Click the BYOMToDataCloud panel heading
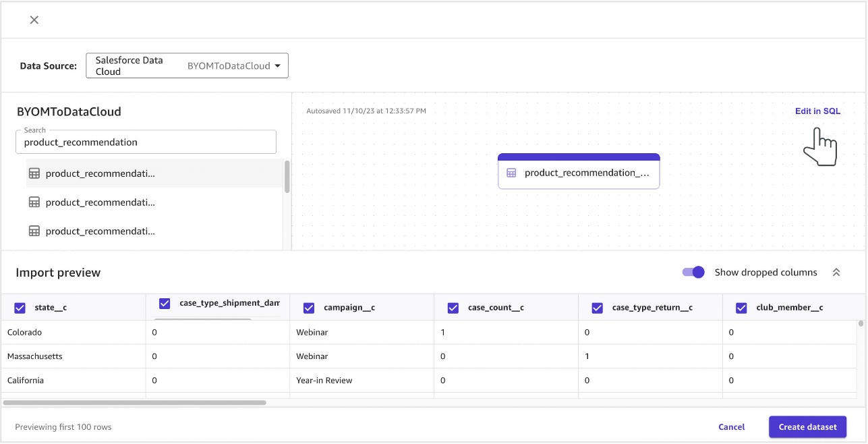The height and width of the screenshot is (444, 868). (x=69, y=112)
